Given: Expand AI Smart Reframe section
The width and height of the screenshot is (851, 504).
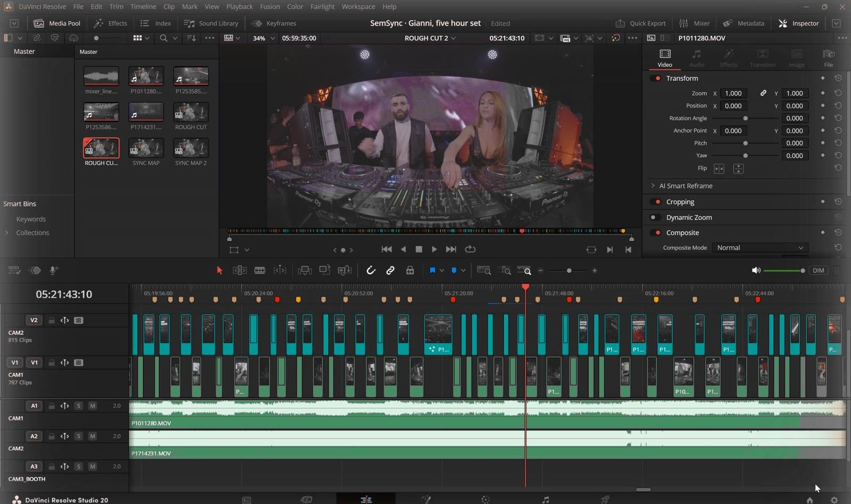Looking at the screenshot, I should [x=653, y=186].
